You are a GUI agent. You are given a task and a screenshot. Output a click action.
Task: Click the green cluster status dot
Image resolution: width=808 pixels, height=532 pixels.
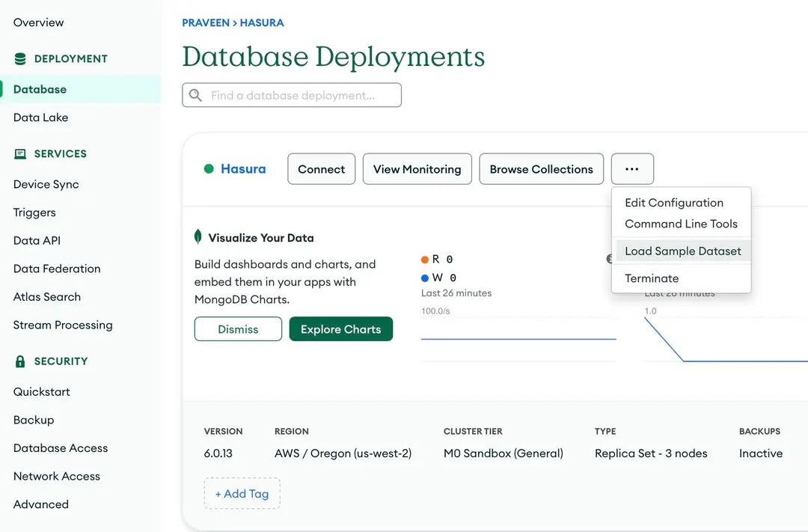[208, 168]
